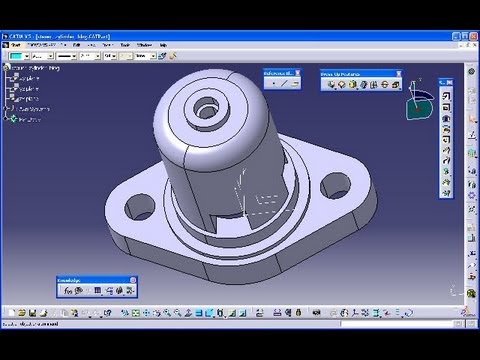
Task: Select the Remove Face tool
Action: point(395,85)
